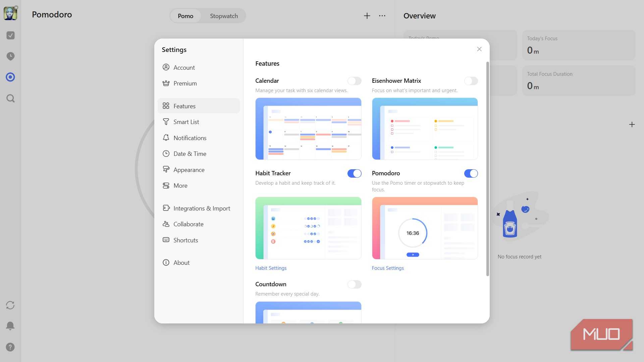This screenshot has height=362, width=644.
Task: Select Features in settings sidebar
Action: pyautogui.click(x=199, y=106)
